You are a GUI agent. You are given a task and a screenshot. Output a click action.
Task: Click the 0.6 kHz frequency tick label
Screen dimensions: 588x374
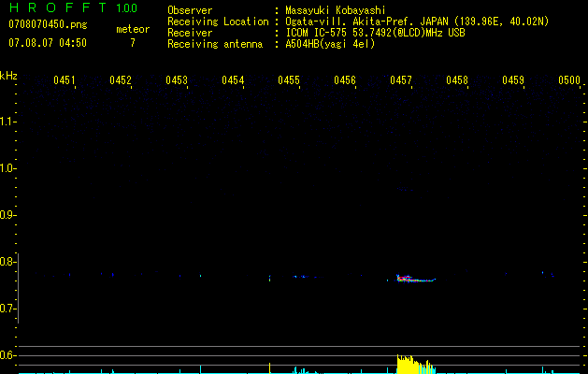8,355
